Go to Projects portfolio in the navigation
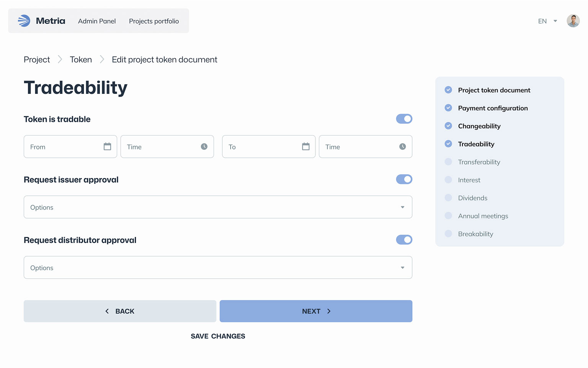This screenshot has height=368, width=588. coord(154,21)
